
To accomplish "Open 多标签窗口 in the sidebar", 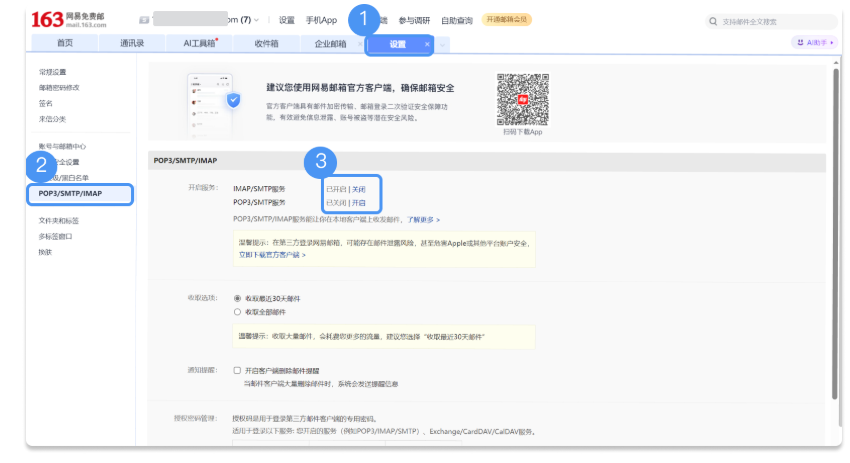I will coord(56,236).
